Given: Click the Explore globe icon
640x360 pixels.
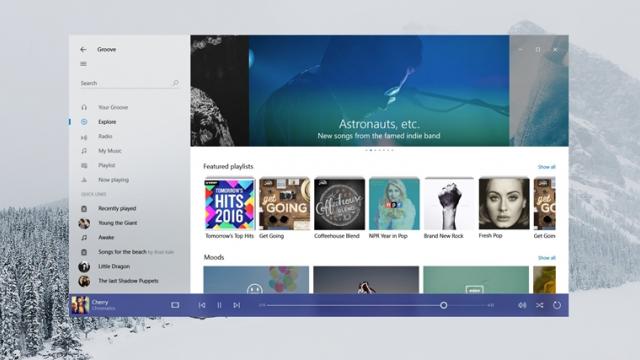Looking at the screenshot, I should [x=84, y=122].
